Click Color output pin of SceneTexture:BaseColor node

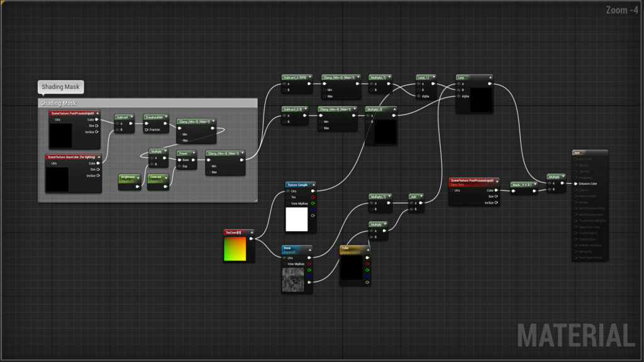click(98, 163)
